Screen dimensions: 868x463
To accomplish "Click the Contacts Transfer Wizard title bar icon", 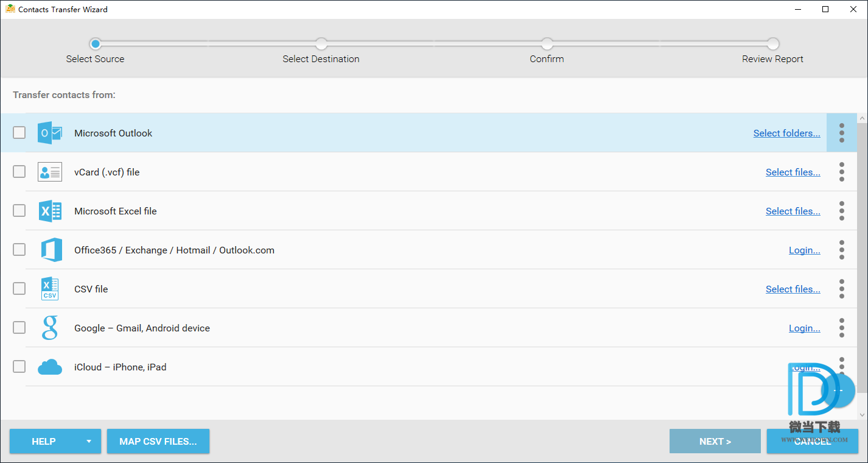I will coord(10,9).
